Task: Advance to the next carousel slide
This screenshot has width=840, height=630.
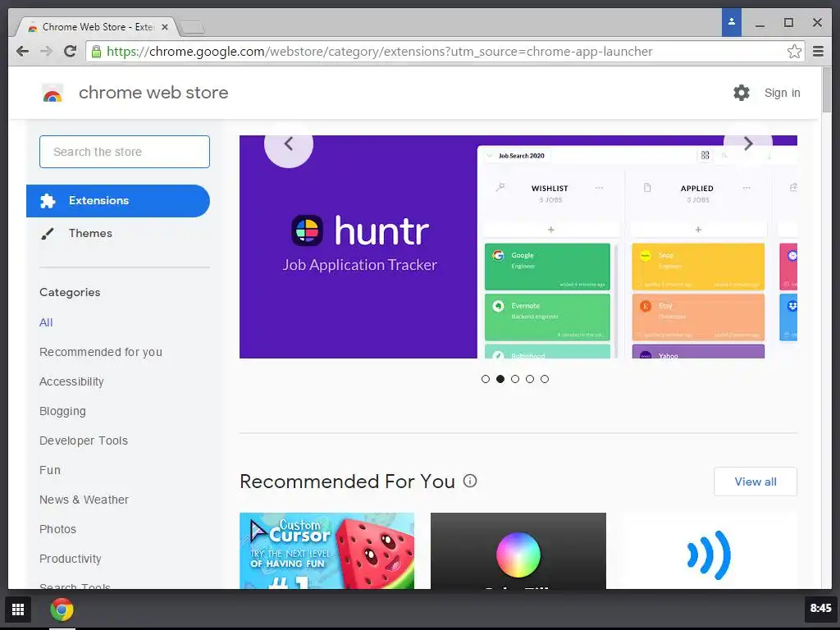Action: [x=748, y=144]
